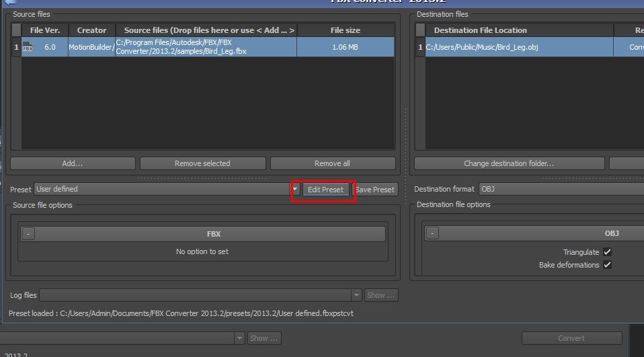
Task: Click the File size column header
Action: tap(346, 30)
